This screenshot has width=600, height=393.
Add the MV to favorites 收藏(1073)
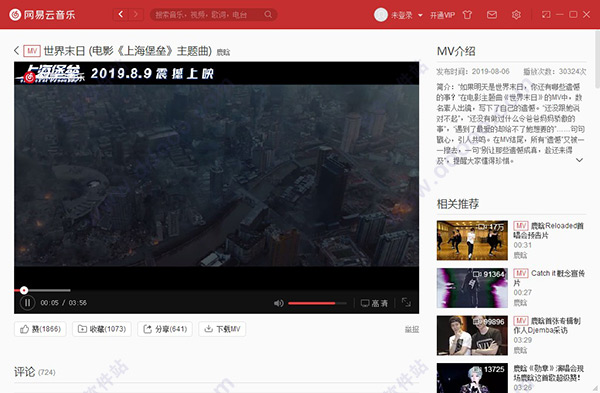tap(102, 329)
